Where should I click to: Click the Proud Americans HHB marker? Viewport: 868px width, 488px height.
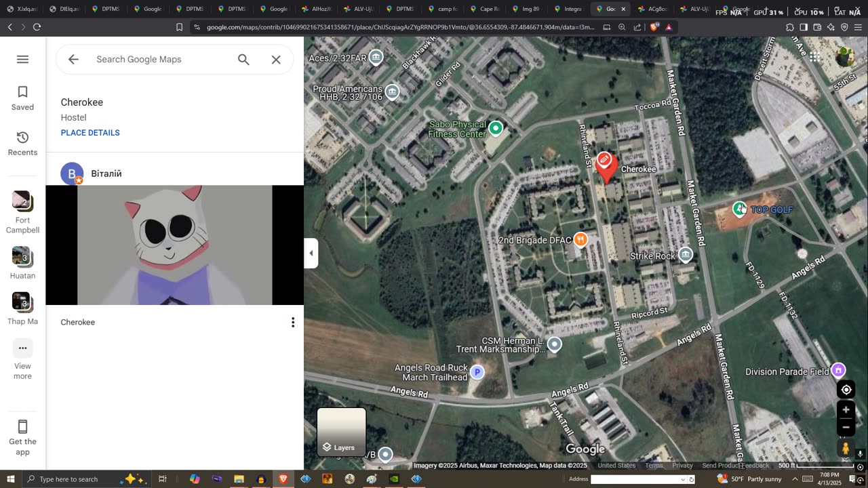(392, 91)
